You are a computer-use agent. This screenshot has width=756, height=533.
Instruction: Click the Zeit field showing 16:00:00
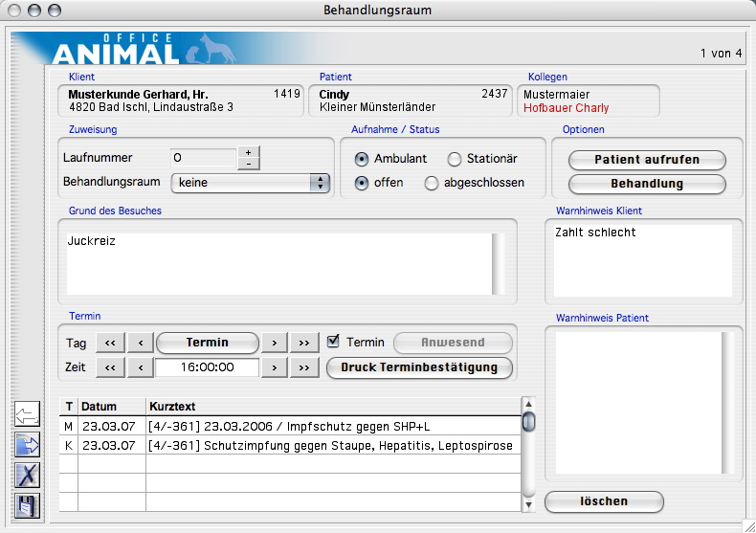pos(208,367)
